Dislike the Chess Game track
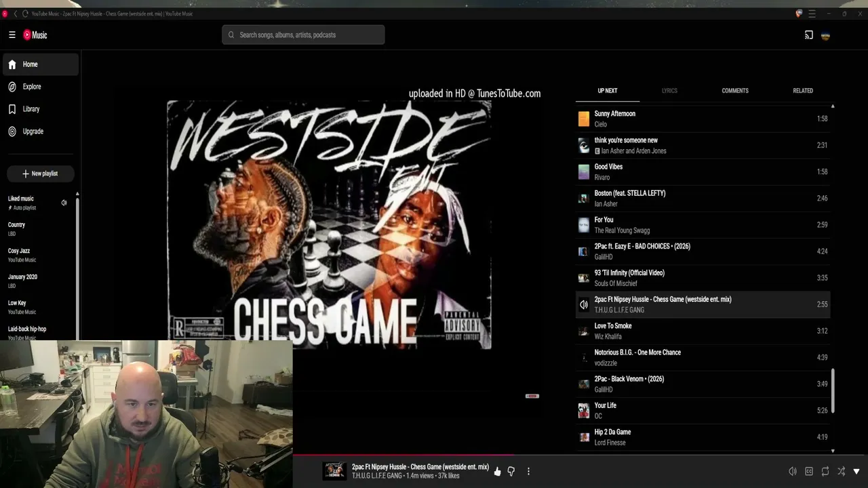This screenshot has height=488, width=868. point(511,472)
